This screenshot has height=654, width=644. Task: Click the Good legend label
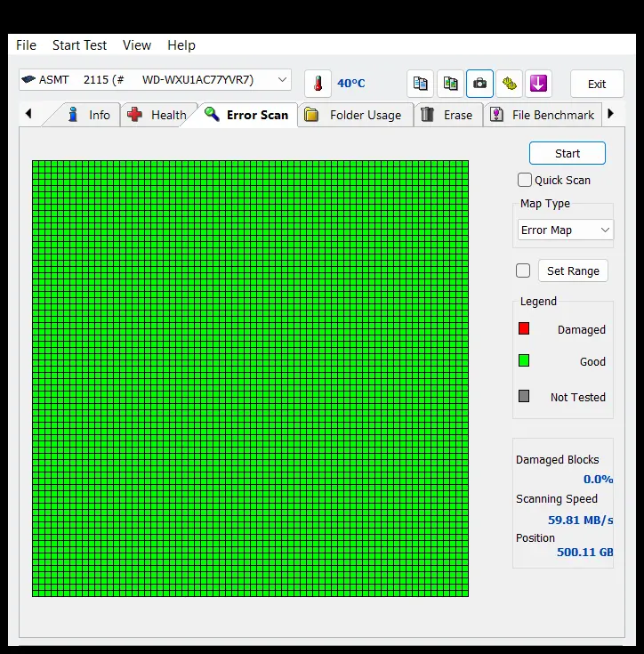click(592, 361)
